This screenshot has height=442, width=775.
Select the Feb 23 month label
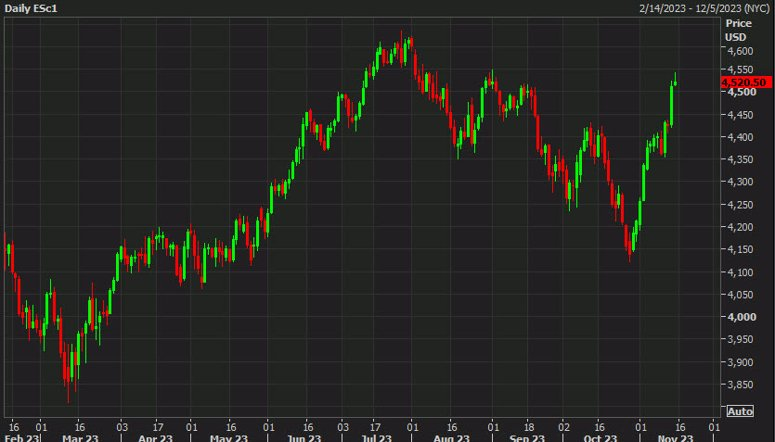click(x=21, y=438)
